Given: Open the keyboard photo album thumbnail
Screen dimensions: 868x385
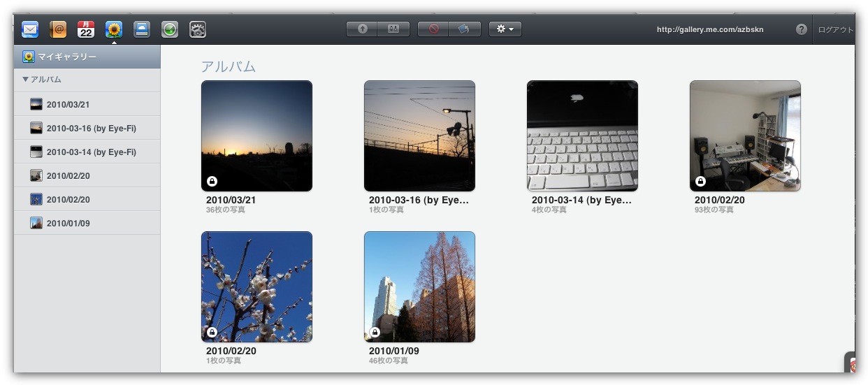Looking at the screenshot, I should tap(582, 136).
